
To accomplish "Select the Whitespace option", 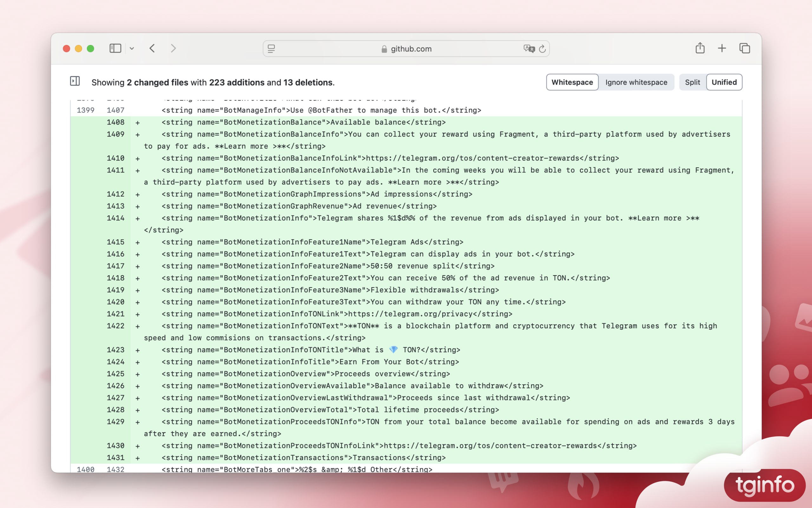I will (572, 82).
